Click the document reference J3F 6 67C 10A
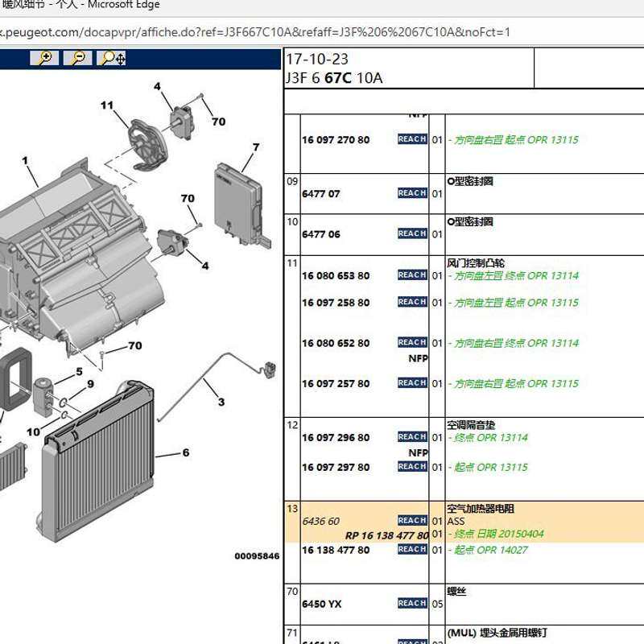The image size is (644, 644). click(334, 78)
